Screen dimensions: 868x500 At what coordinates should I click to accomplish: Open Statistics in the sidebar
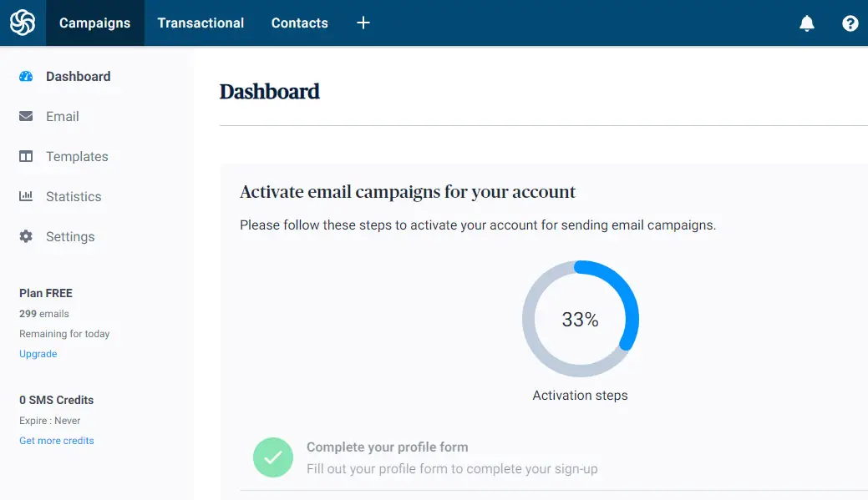[x=74, y=196]
